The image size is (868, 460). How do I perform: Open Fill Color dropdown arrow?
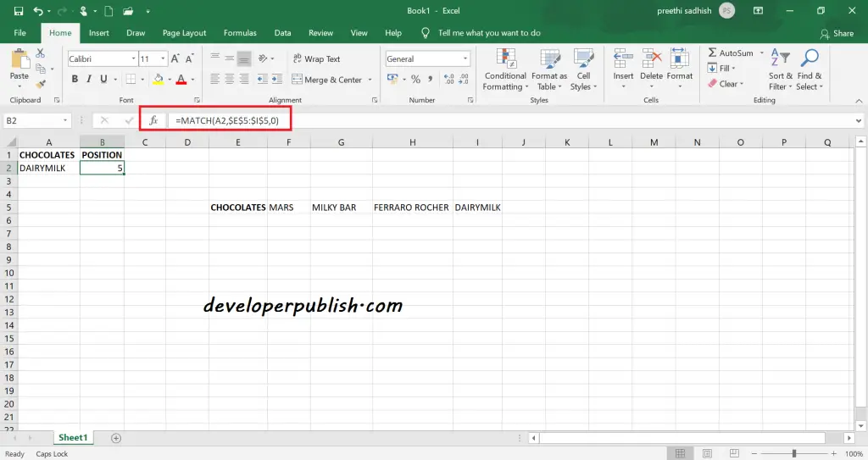click(170, 80)
